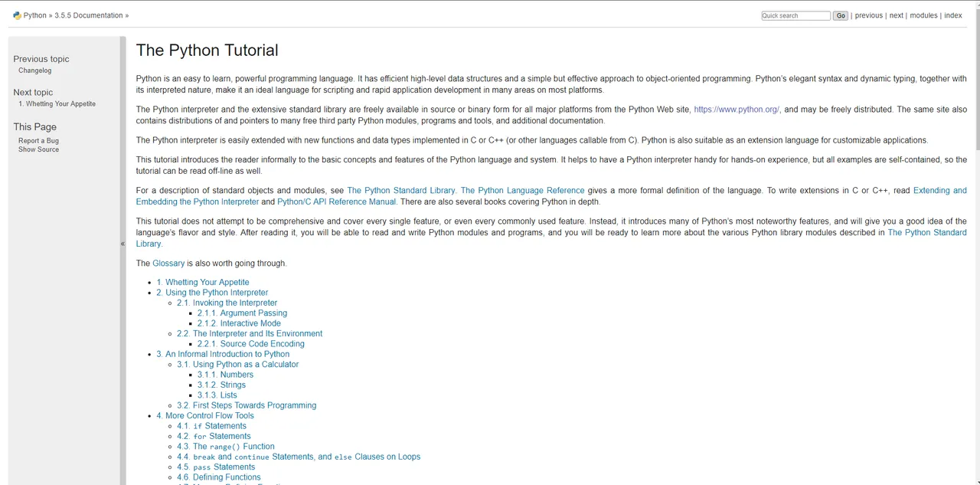Open 4.1. if Statements
This screenshot has height=485, width=980.
click(x=211, y=426)
